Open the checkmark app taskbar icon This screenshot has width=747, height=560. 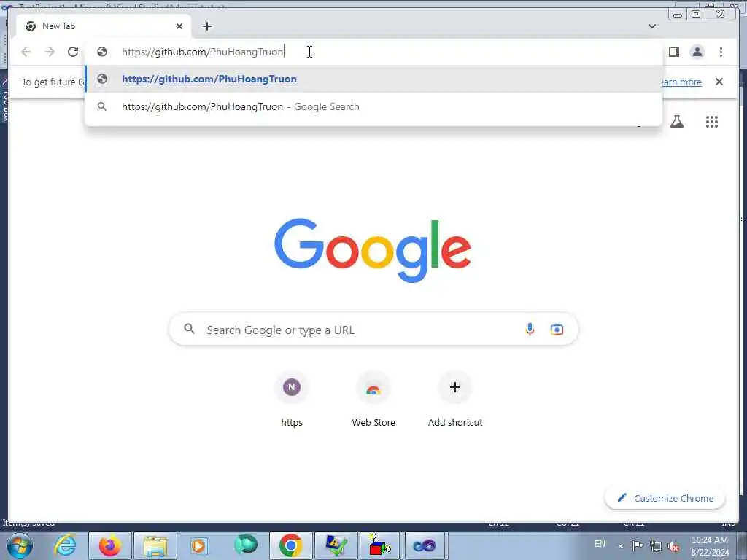(336, 545)
